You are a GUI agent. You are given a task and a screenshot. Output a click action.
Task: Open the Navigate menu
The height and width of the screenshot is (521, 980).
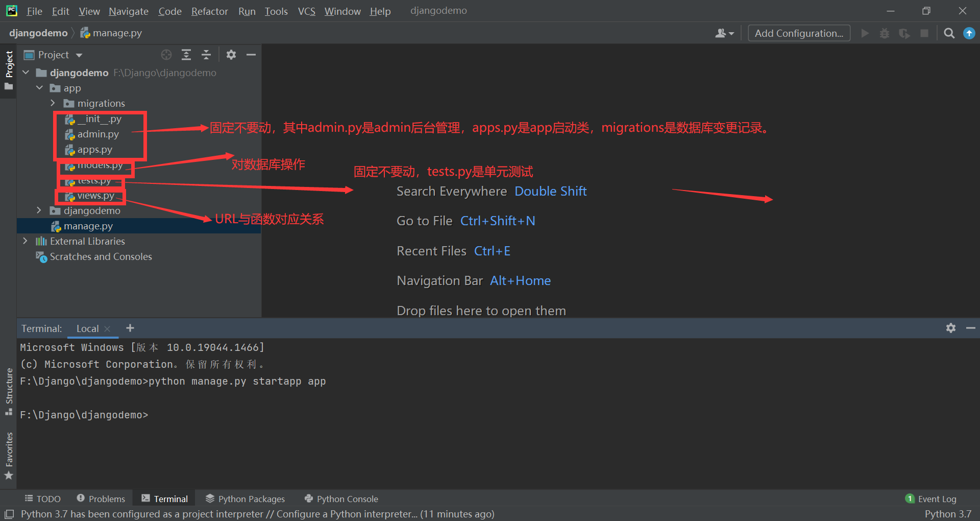coord(129,11)
